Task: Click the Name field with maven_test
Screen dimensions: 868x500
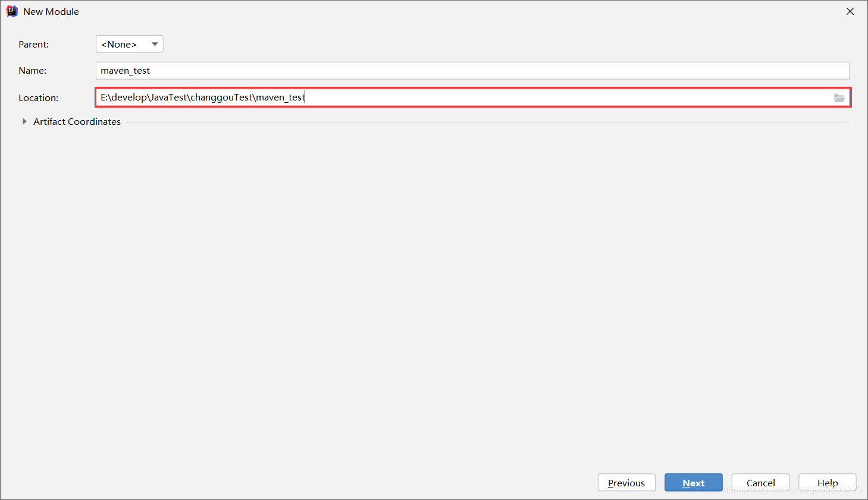Action: (x=472, y=71)
